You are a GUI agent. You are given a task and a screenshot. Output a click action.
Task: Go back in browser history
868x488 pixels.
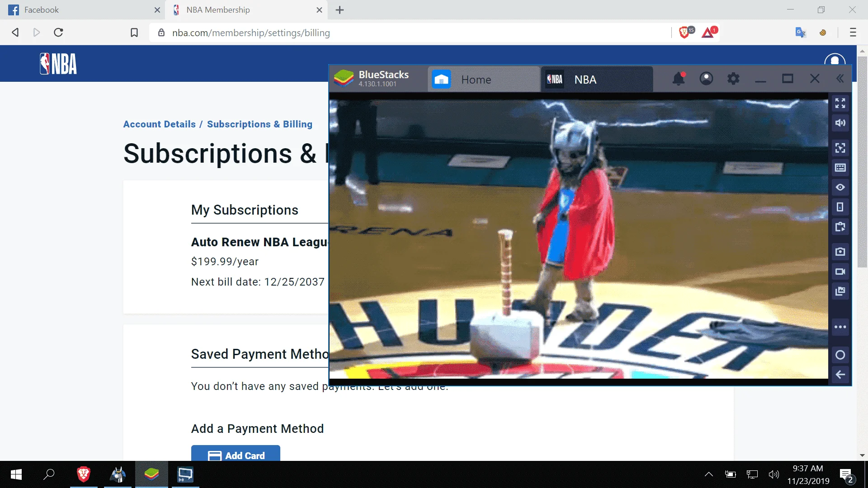tap(15, 33)
